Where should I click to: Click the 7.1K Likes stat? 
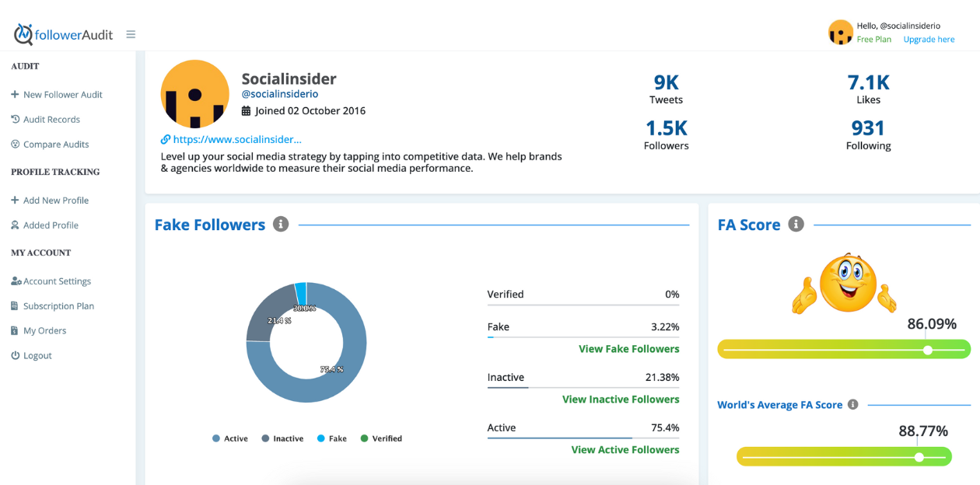click(869, 89)
